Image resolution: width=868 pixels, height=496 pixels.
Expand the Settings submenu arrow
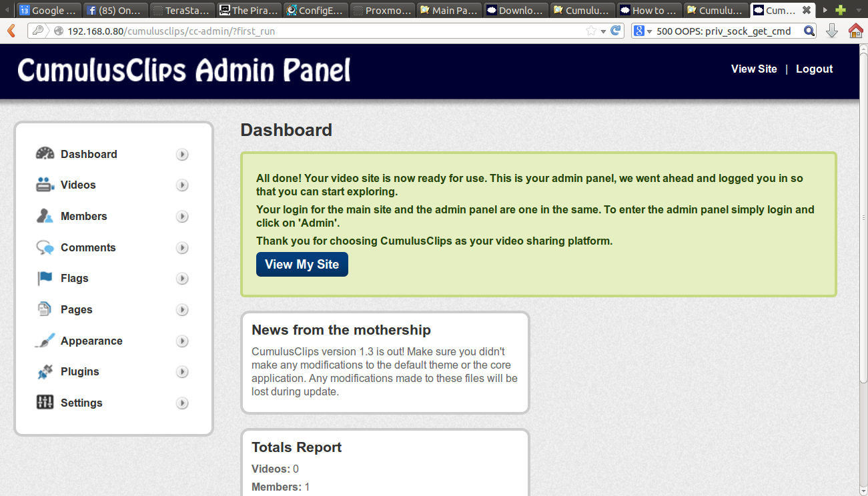[182, 403]
